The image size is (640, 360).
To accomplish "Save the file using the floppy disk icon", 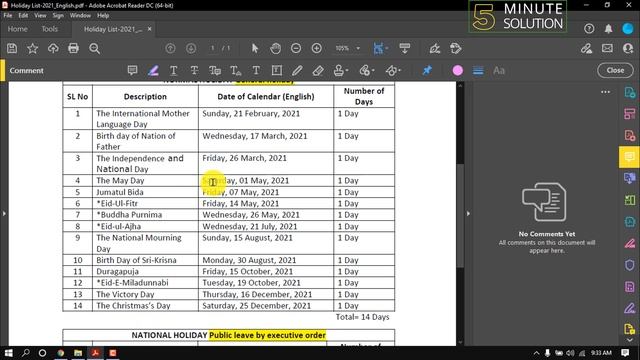I will click(x=12, y=49).
